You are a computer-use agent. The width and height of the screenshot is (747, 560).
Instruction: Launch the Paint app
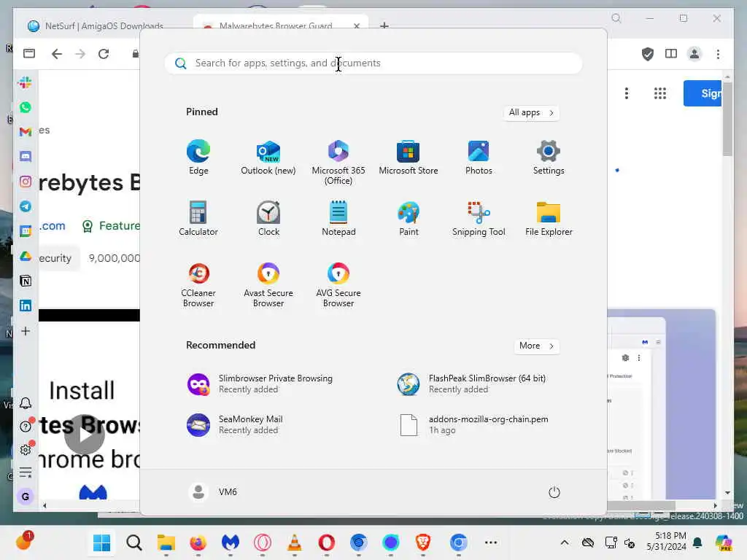point(409,219)
